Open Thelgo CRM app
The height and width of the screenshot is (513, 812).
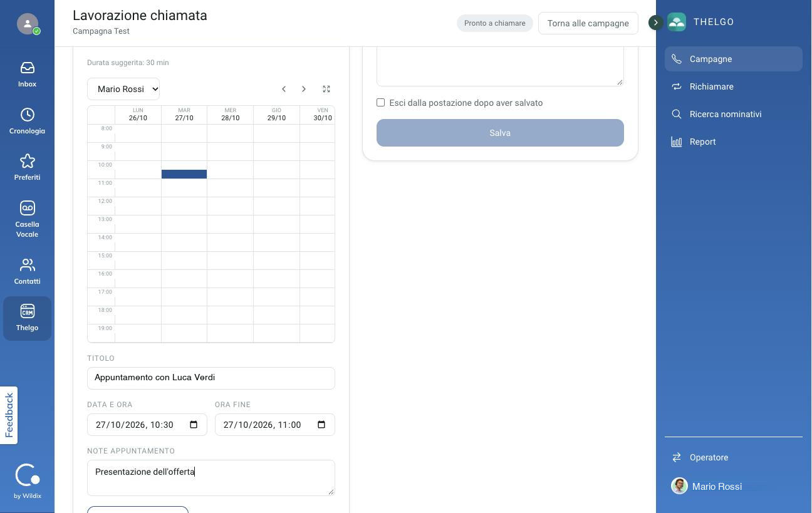tap(27, 318)
